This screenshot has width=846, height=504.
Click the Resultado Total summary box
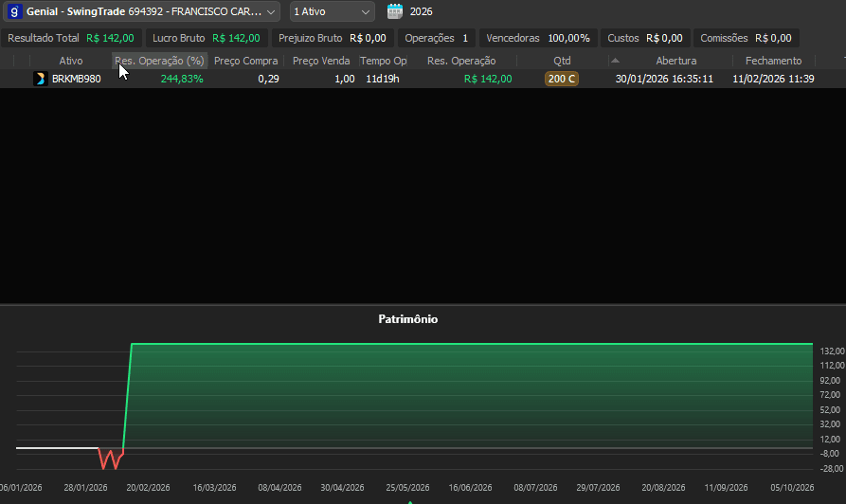(x=71, y=38)
